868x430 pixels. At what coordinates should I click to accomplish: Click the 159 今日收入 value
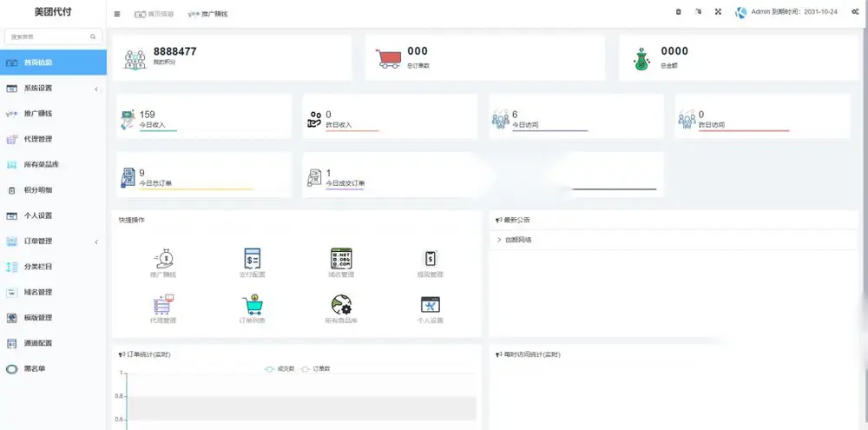coord(148,115)
